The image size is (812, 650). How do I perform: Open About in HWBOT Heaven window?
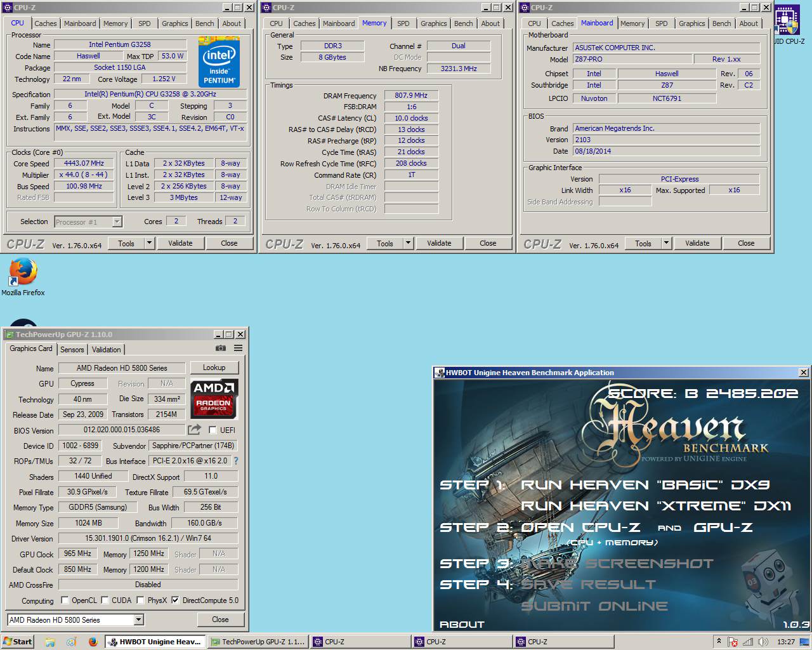462,625
